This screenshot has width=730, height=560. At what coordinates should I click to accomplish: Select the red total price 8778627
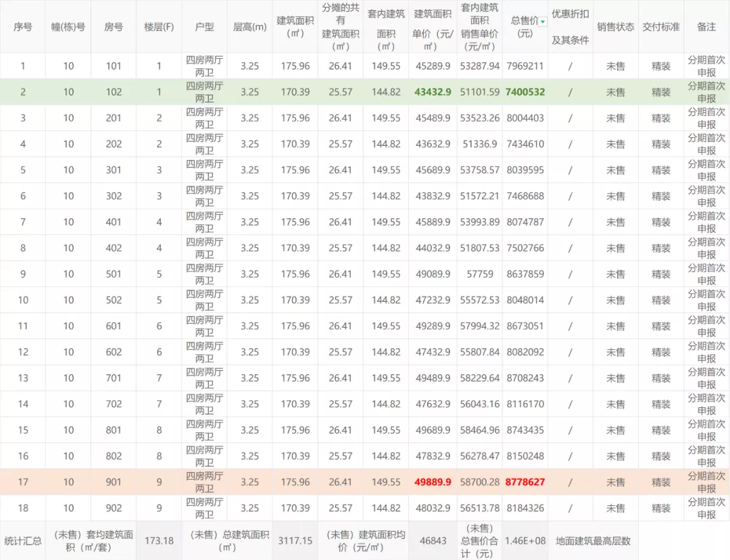coord(525,482)
